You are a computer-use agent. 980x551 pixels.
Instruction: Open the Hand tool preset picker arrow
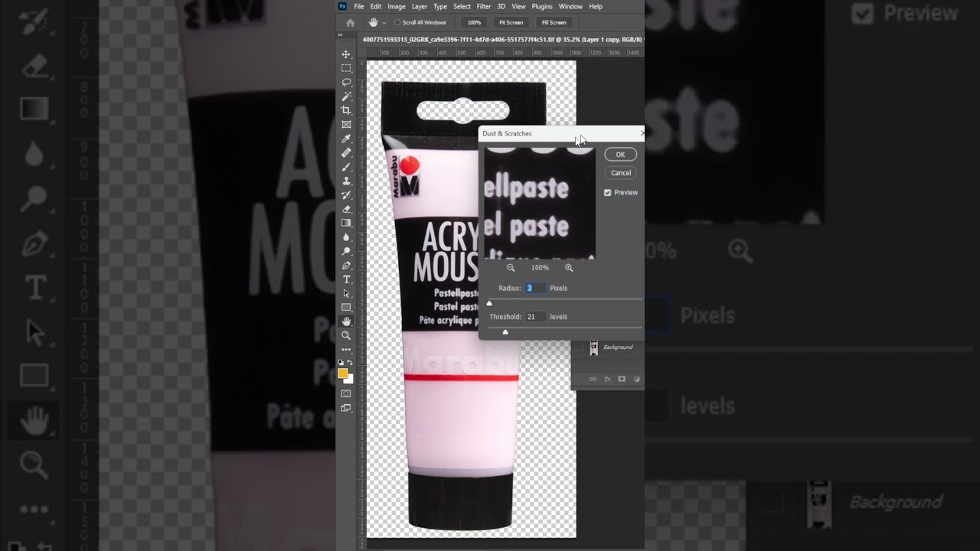pos(384,22)
